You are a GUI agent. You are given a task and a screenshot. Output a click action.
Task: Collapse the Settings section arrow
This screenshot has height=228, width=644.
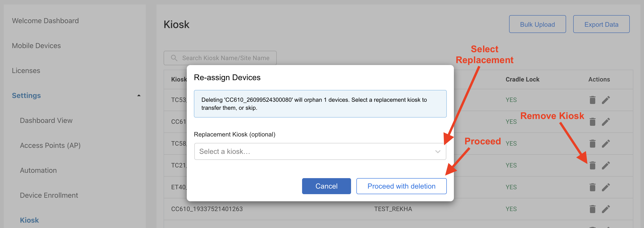coord(139,96)
